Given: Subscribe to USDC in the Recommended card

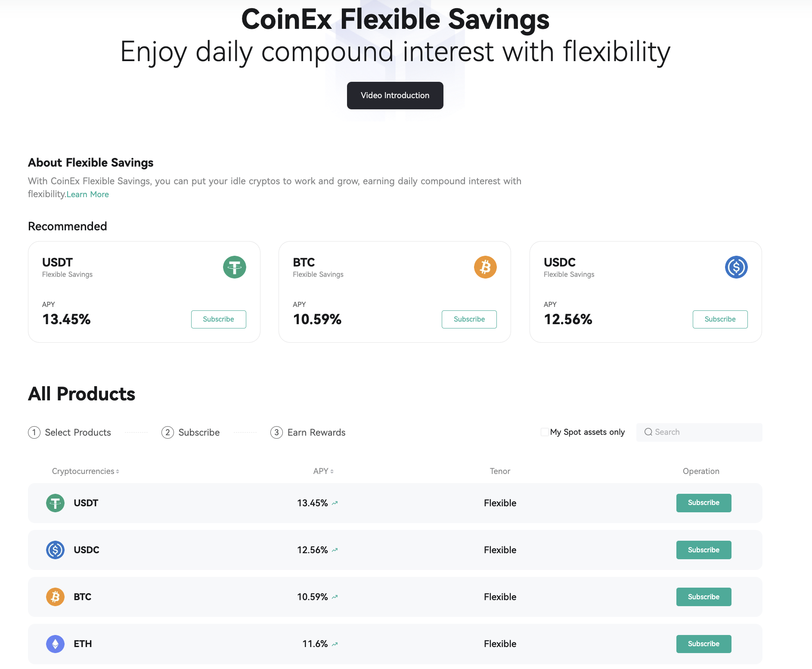Looking at the screenshot, I should 720,319.
